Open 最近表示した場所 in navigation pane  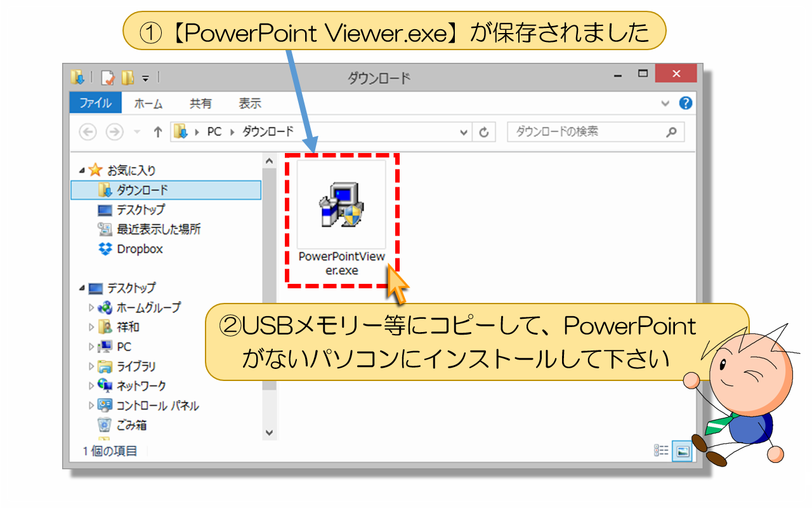[x=159, y=229]
